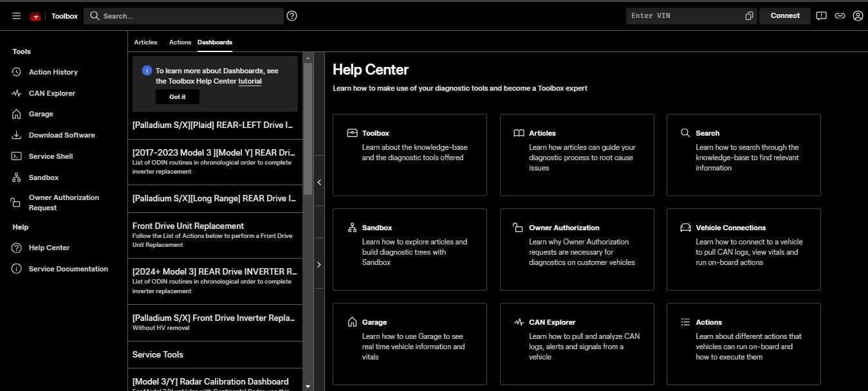Click the Actions card list icon
The image size is (868, 391).
coord(685,322)
